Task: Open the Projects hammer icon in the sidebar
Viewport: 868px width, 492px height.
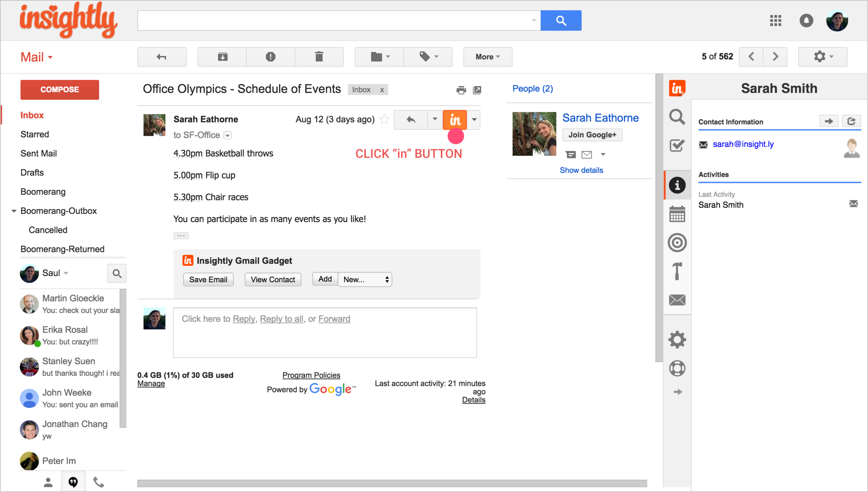Action: pyautogui.click(x=677, y=271)
